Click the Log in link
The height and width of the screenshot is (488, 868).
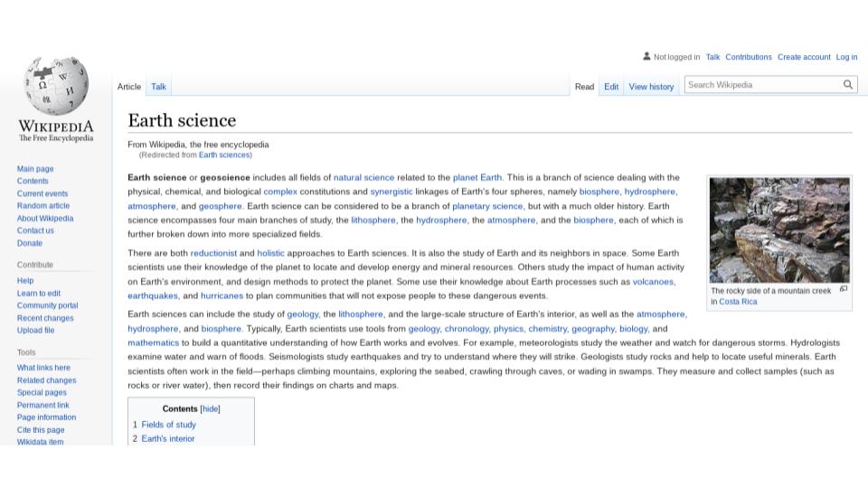846,57
